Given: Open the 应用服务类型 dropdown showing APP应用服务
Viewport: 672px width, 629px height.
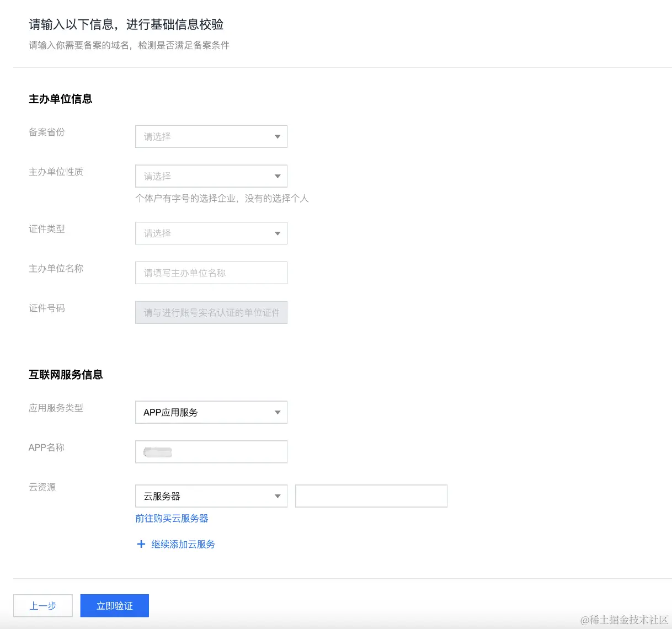Looking at the screenshot, I should 211,412.
